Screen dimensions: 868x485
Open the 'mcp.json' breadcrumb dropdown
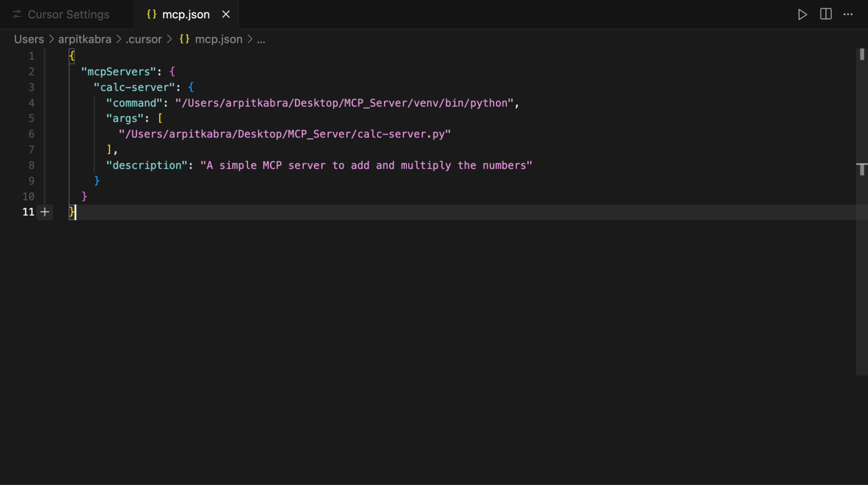pyautogui.click(x=219, y=39)
